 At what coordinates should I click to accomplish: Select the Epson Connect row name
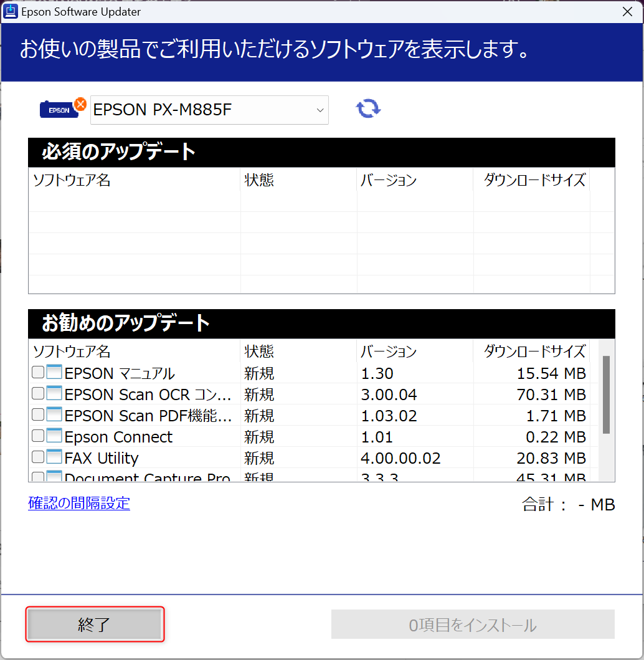point(118,437)
